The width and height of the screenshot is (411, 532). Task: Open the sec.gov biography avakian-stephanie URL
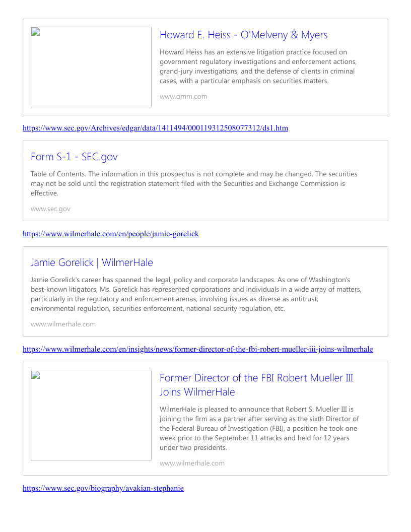click(103, 488)
